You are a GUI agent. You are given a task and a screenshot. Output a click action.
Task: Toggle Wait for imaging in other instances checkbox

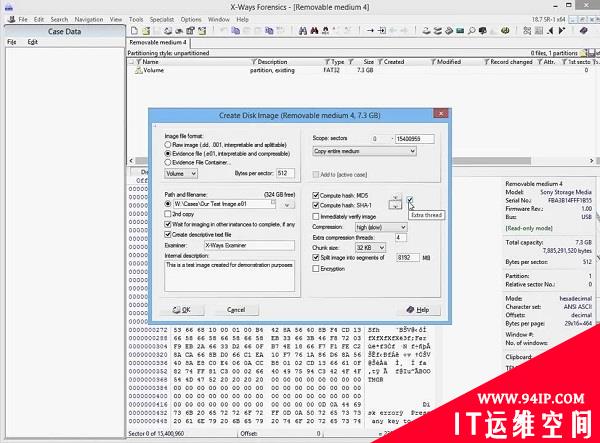(168, 224)
